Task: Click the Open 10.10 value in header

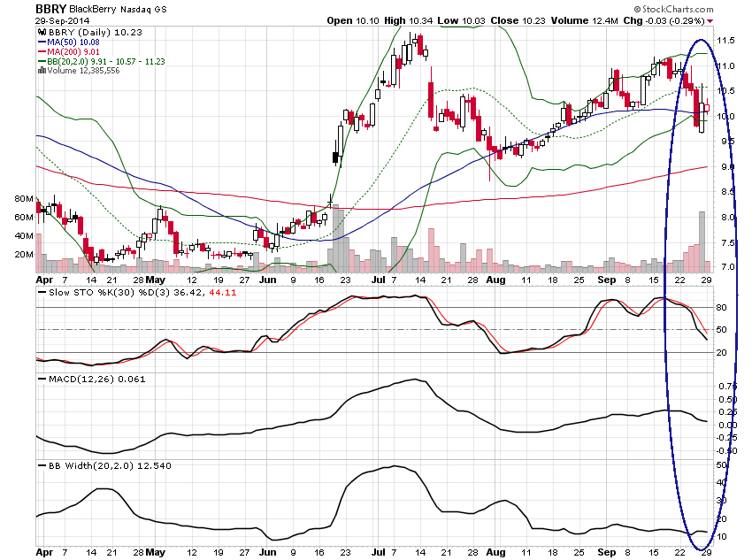Action: point(352,20)
